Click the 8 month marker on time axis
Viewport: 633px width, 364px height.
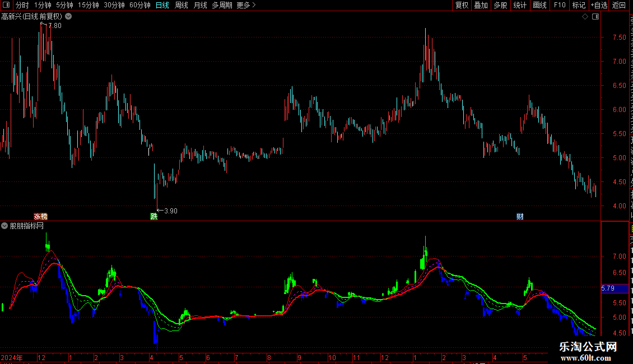click(269, 358)
